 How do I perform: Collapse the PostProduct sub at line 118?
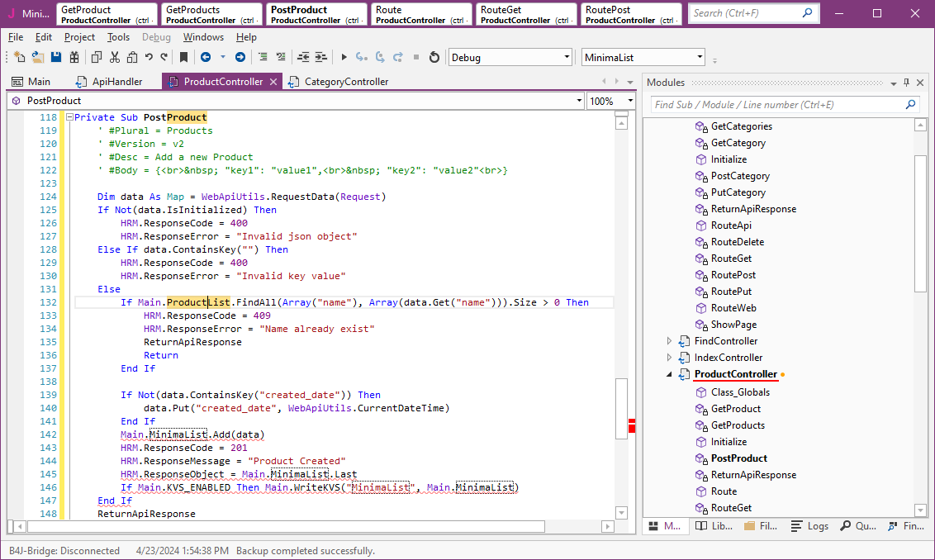pos(69,117)
